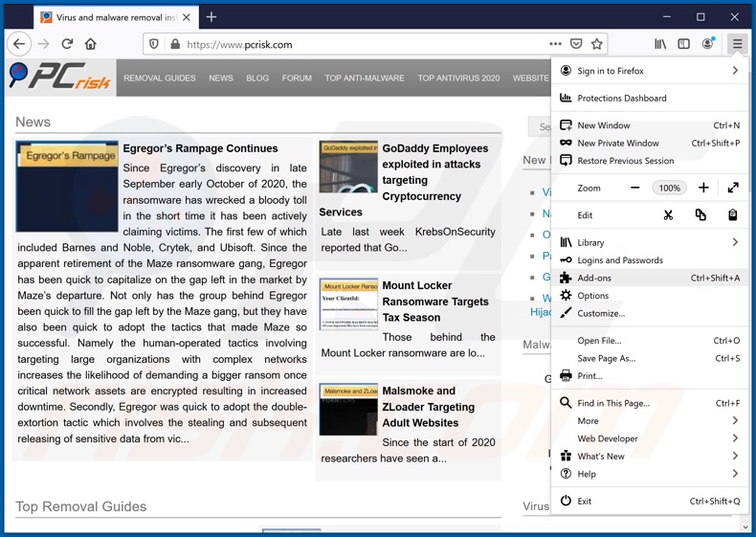Click the Firefox hamburger menu button

click(737, 44)
